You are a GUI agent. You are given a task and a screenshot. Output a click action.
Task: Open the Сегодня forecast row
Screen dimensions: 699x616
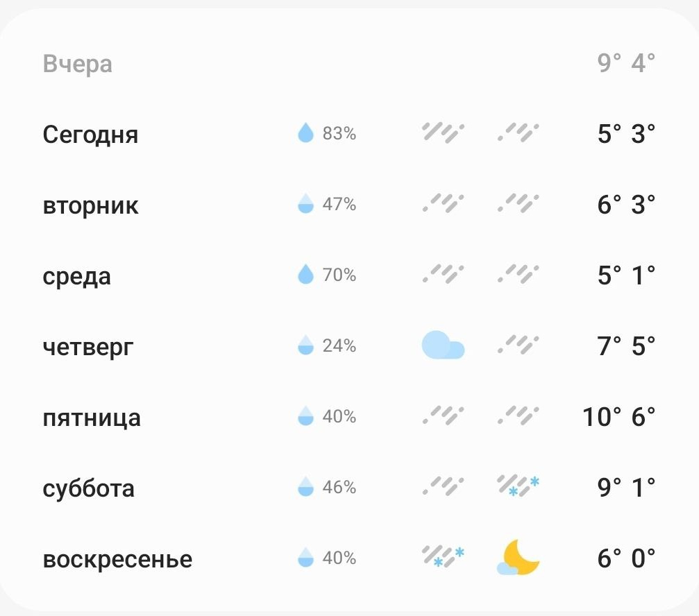click(349, 133)
